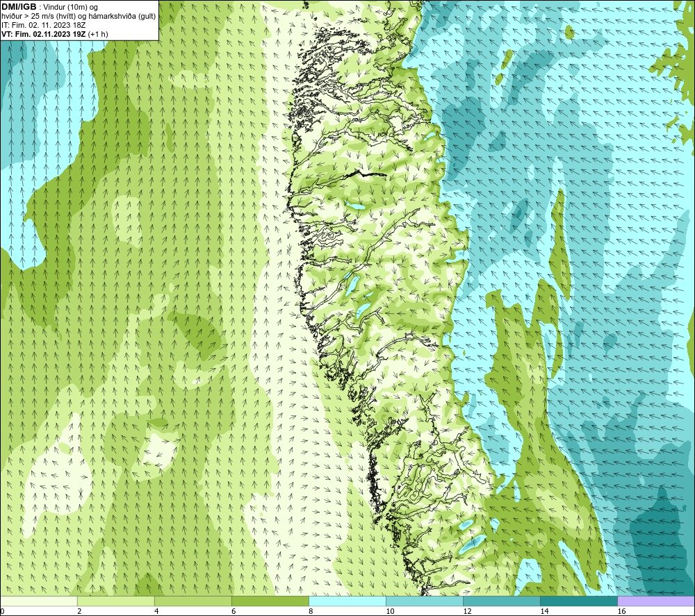Click the 'IT: Fim. 02. 11. 2023 18Z' line

[x=43, y=25]
